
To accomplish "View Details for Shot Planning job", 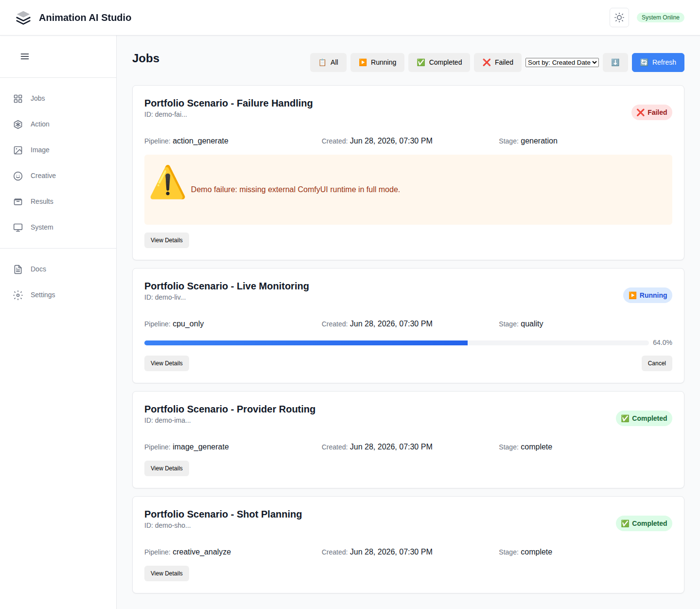I will pyautogui.click(x=167, y=573).
